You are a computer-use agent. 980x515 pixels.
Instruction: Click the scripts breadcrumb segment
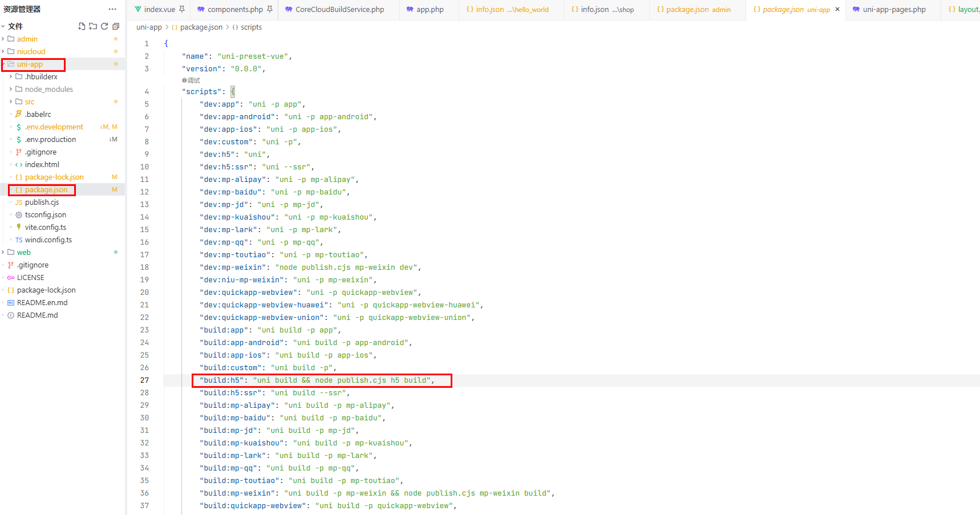tap(251, 27)
